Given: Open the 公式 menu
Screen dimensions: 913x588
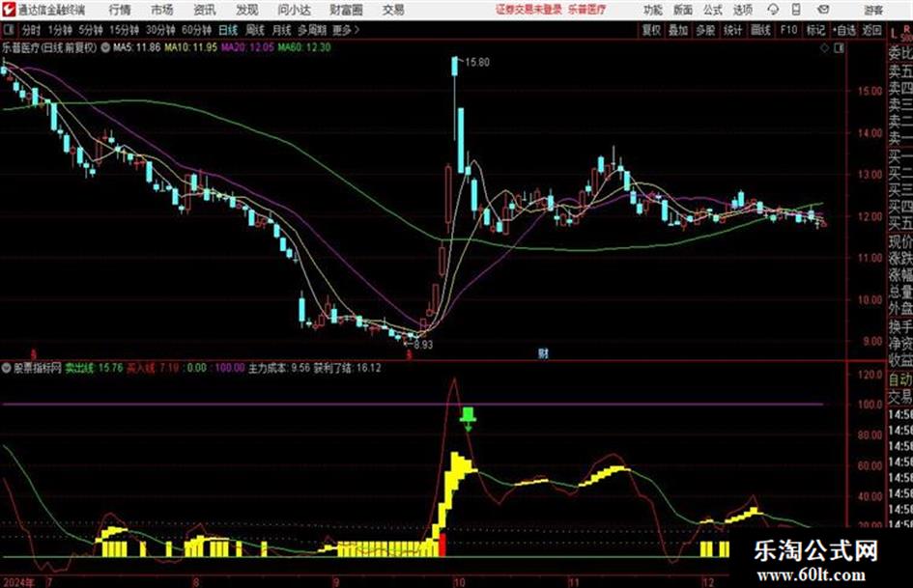Looking at the screenshot, I should (713, 10).
